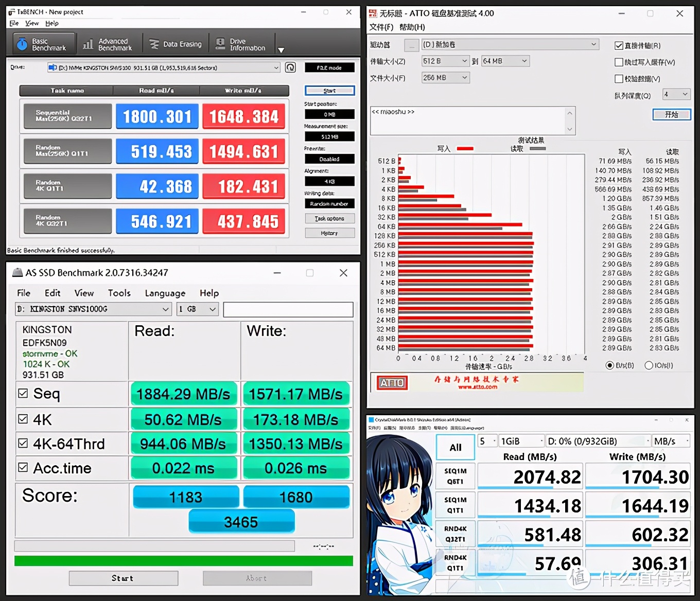Open the Tools menu in AS SSD
This screenshot has width=700, height=601.
coord(119,293)
